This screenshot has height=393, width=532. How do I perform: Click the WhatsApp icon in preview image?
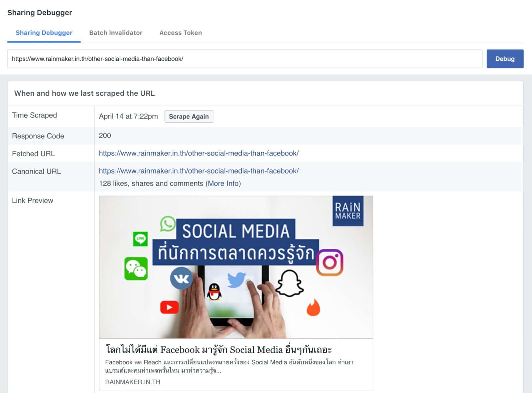168,224
